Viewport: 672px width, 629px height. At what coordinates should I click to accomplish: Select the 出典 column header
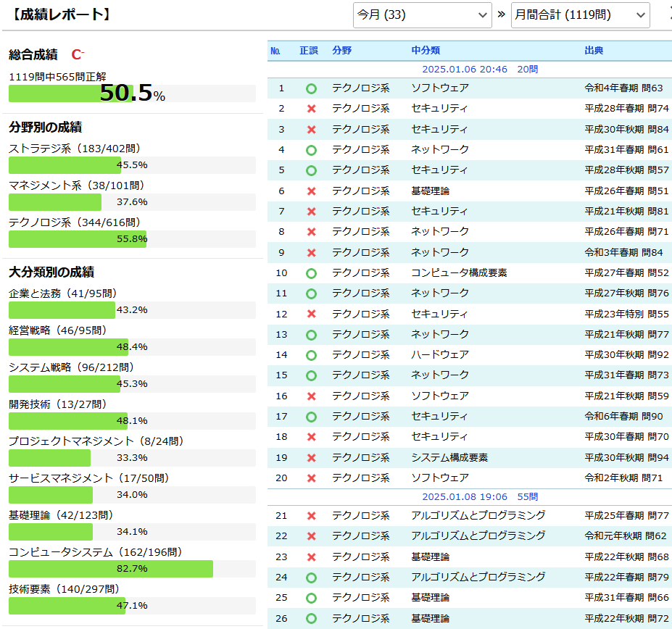[x=594, y=51]
